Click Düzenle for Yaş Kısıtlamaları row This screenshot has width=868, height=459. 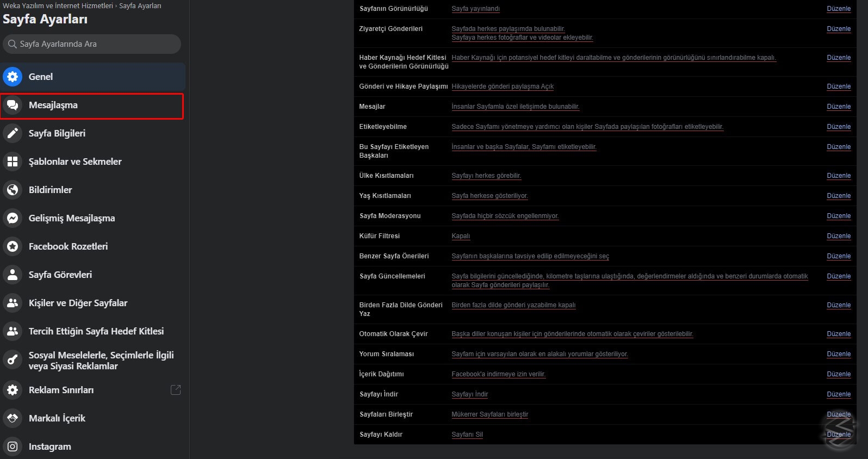838,196
